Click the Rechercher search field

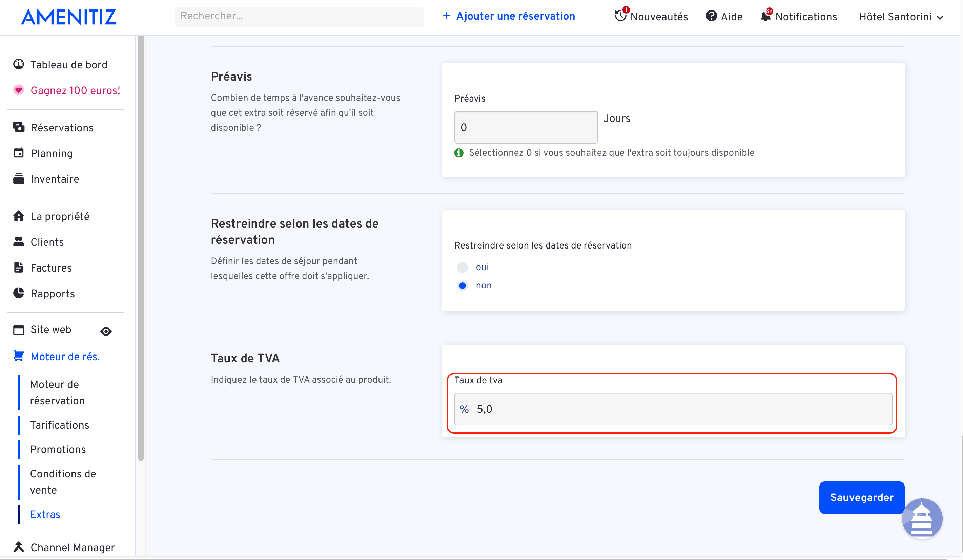[x=299, y=16]
